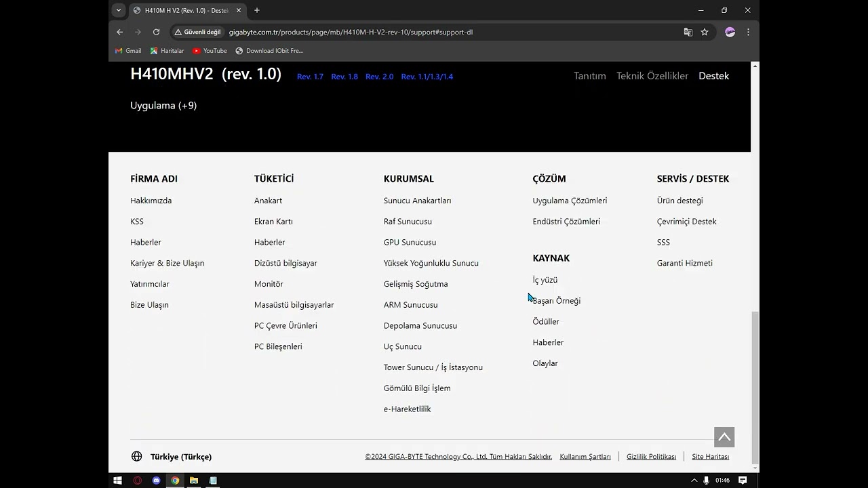
Task: Click the page vertical scrollbar thumb
Action: 755,386
